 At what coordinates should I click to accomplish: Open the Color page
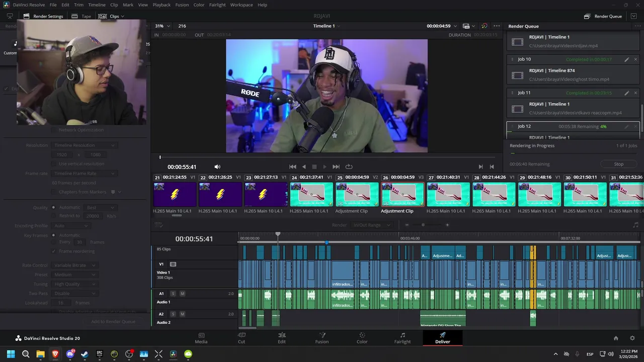(362, 338)
